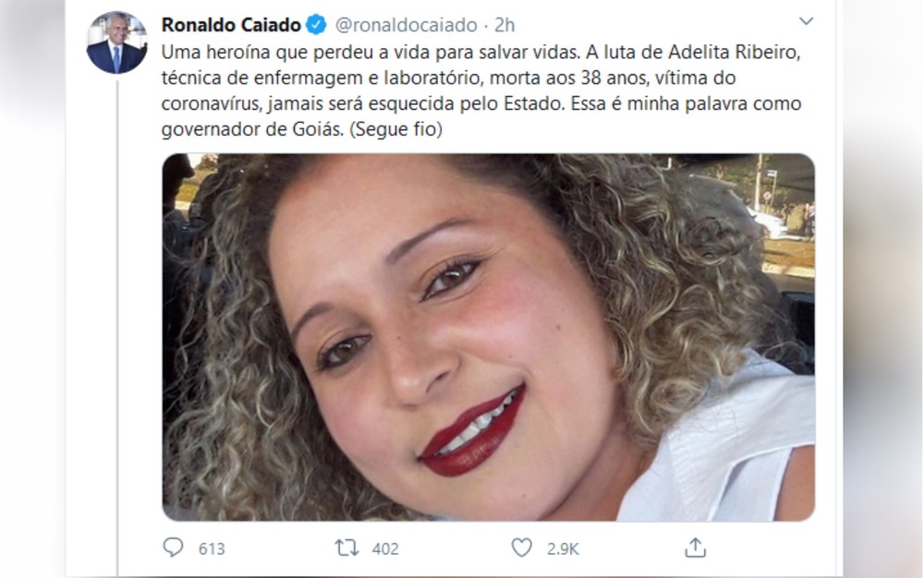The height and width of the screenshot is (578, 924).
Task: Click the @ronaldocaiado handle
Action: 406,25
